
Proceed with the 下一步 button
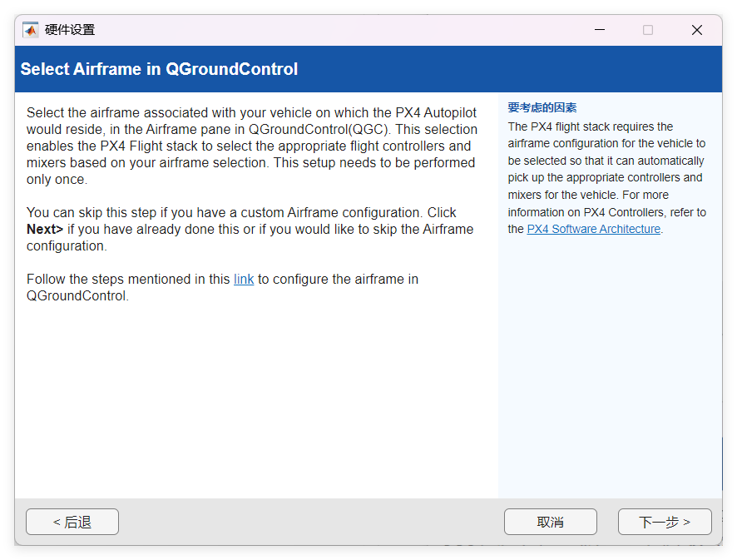(x=665, y=522)
